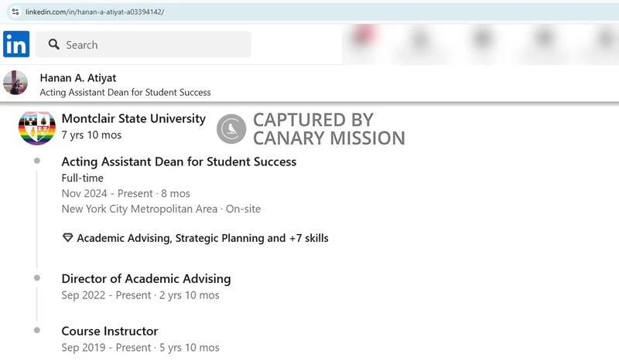Select the Acting Assistant Dean for Student Success position title
619x364 pixels.
coord(179,162)
